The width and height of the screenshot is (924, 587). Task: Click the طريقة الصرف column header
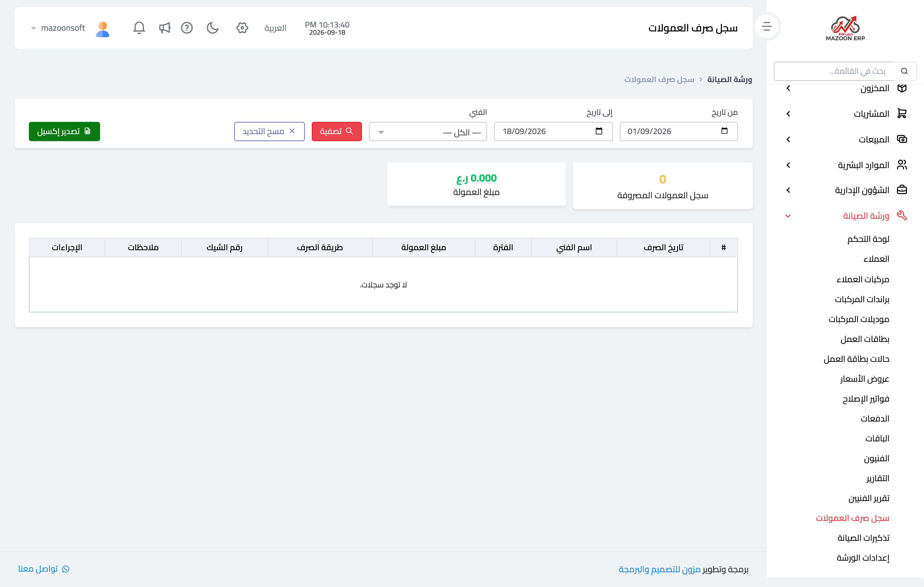[320, 247]
